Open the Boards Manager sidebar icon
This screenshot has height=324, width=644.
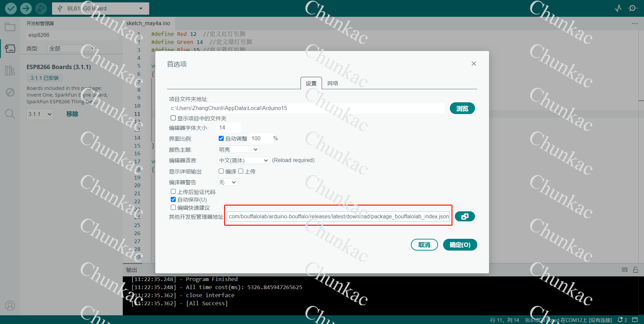[x=10, y=49]
